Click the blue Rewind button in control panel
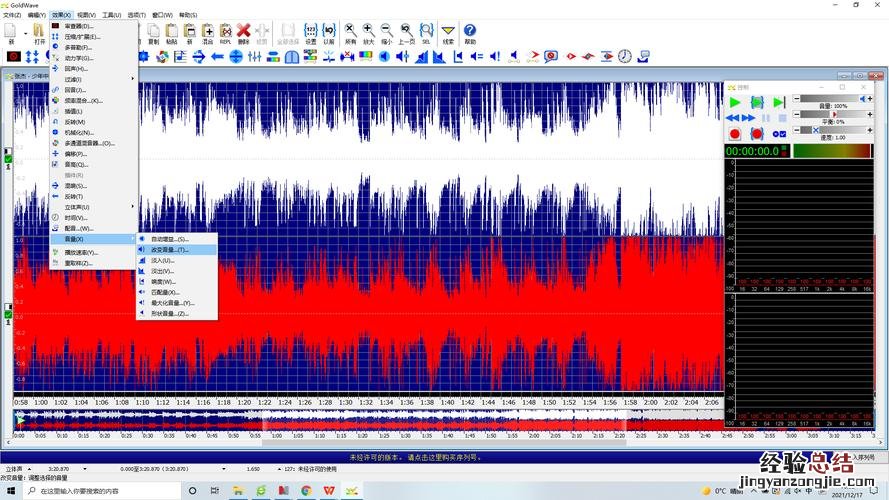The height and width of the screenshot is (500, 889). (733, 118)
